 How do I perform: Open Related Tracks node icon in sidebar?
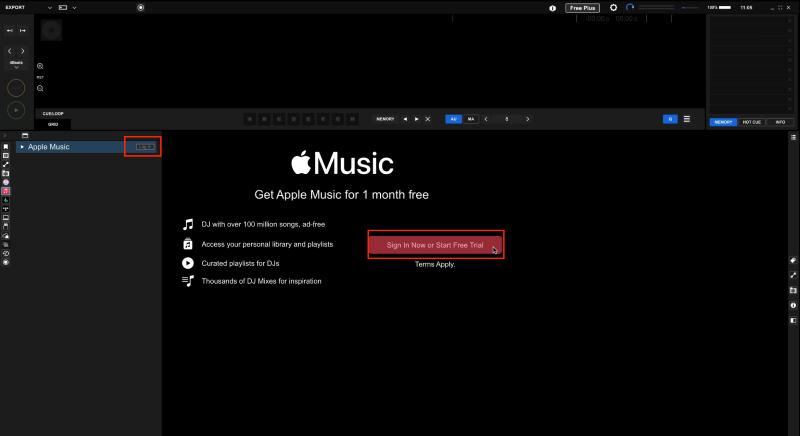click(6, 164)
